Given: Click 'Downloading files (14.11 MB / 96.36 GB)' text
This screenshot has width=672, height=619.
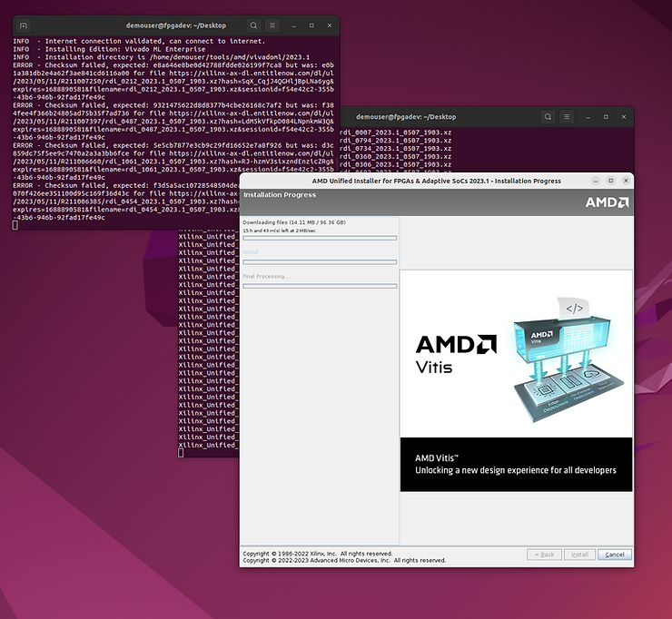Looking at the screenshot, I should 294,222.
